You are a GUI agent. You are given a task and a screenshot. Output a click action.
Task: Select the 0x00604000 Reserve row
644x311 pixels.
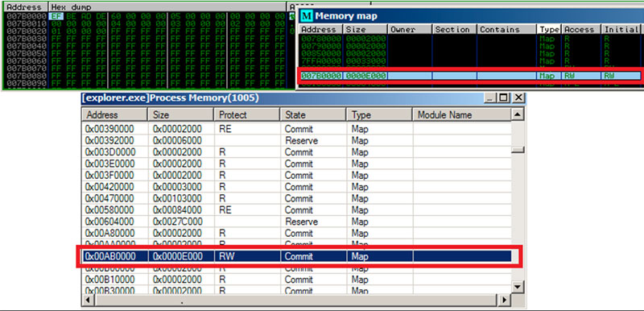tap(296, 222)
